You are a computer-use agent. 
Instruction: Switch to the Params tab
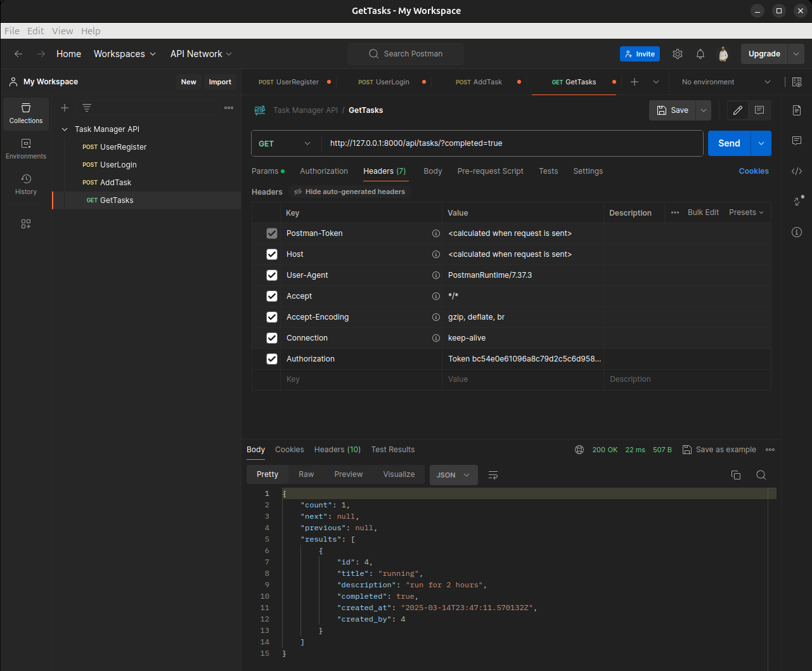click(x=268, y=171)
